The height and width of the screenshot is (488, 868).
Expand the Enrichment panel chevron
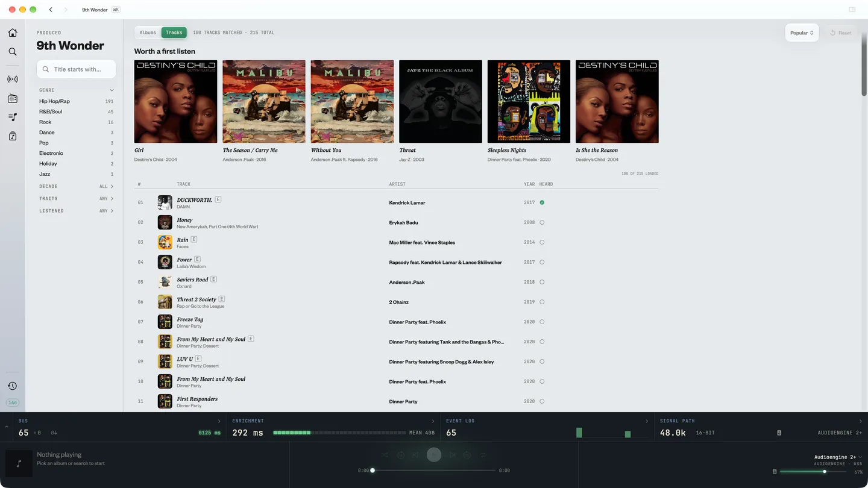click(433, 421)
